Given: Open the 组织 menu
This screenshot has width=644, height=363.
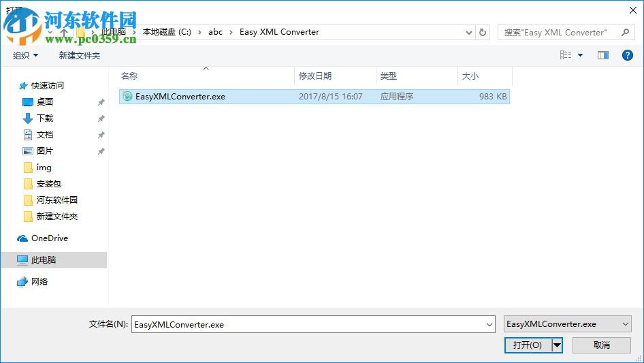Looking at the screenshot, I should point(25,55).
